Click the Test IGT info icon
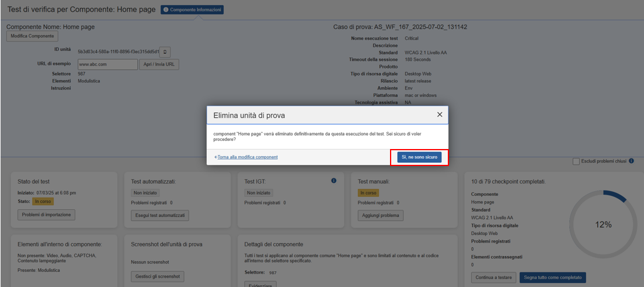The image size is (644, 287). point(334,181)
